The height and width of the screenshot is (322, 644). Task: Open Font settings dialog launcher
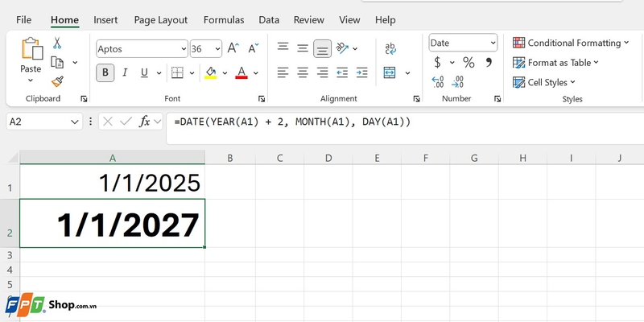pos(261,98)
